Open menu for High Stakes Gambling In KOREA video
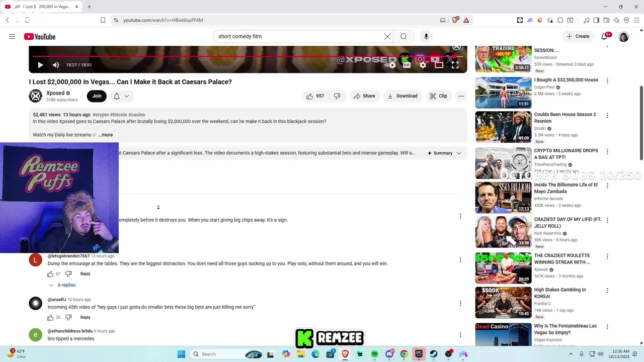The height and width of the screenshot is (362, 644). point(607,291)
